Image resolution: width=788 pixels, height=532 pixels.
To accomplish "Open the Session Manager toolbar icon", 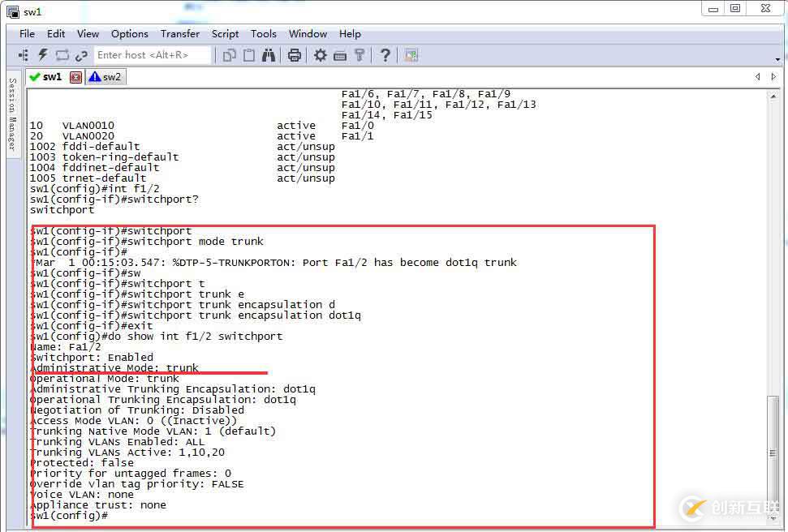I will coord(24,55).
